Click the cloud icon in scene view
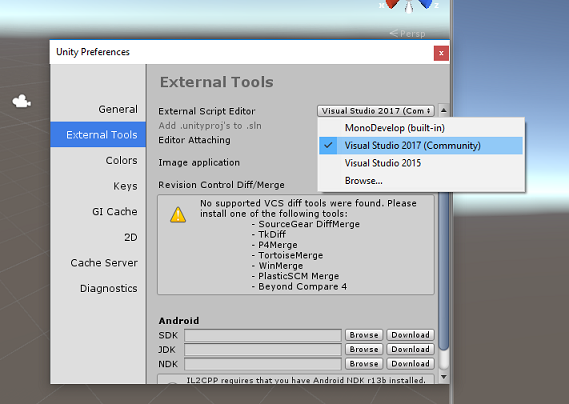This screenshot has height=404, width=569. pos(22,101)
